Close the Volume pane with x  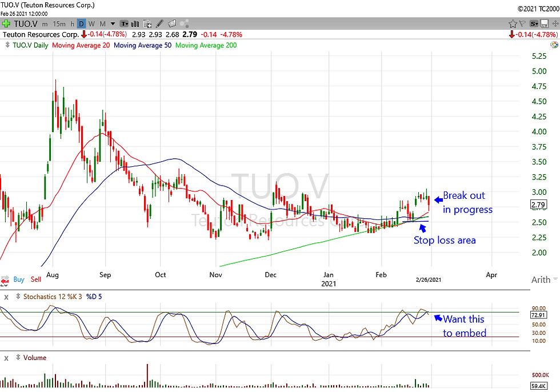[x=6, y=358]
